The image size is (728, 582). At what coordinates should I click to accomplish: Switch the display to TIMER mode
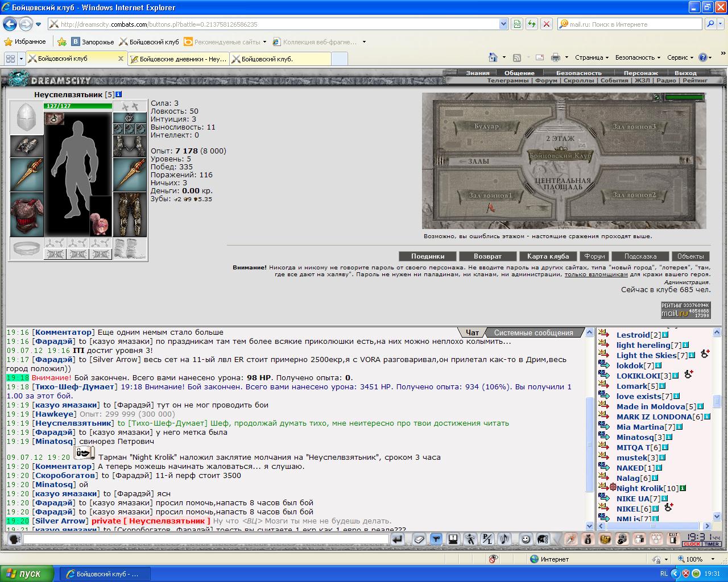pos(712,544)
